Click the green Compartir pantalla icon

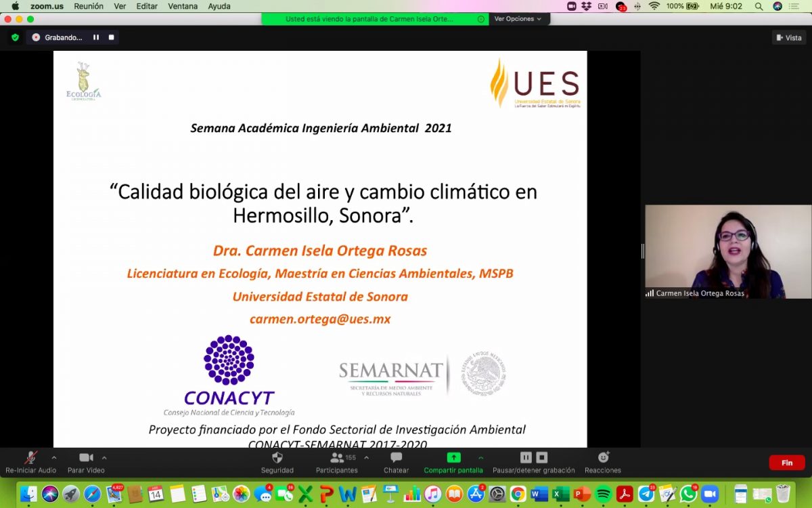pyautogui.click(x=453, y=458)
